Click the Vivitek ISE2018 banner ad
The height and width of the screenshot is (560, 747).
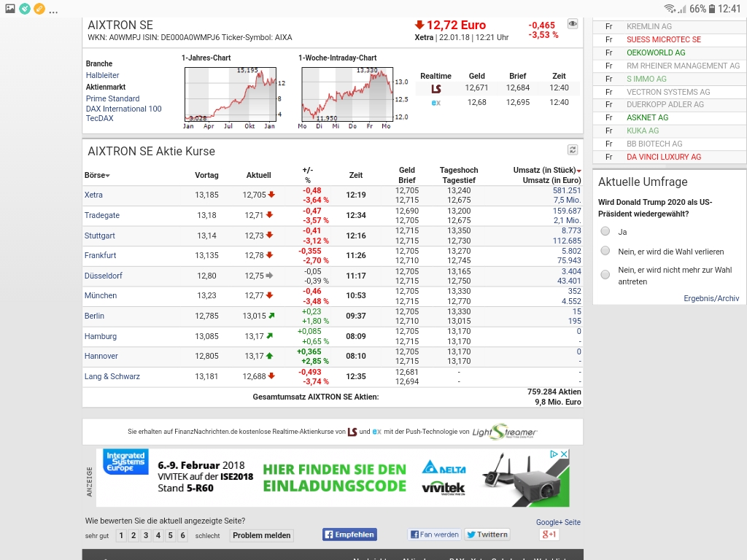pyautogui.click(x=333, y=478)
